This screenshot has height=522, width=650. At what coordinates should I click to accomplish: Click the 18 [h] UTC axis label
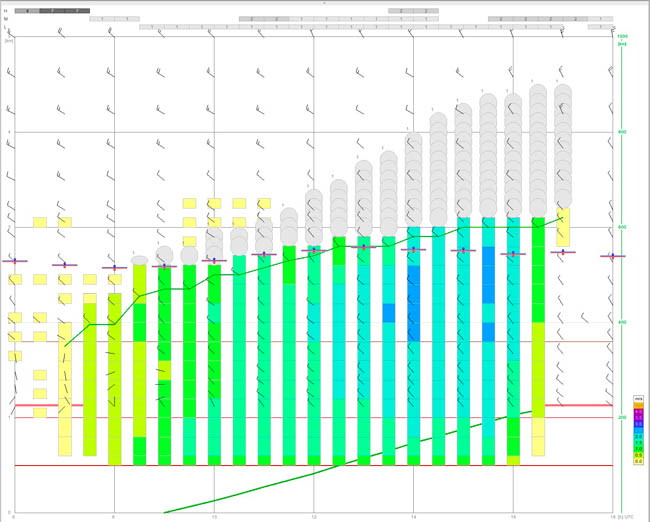point(623,517)
